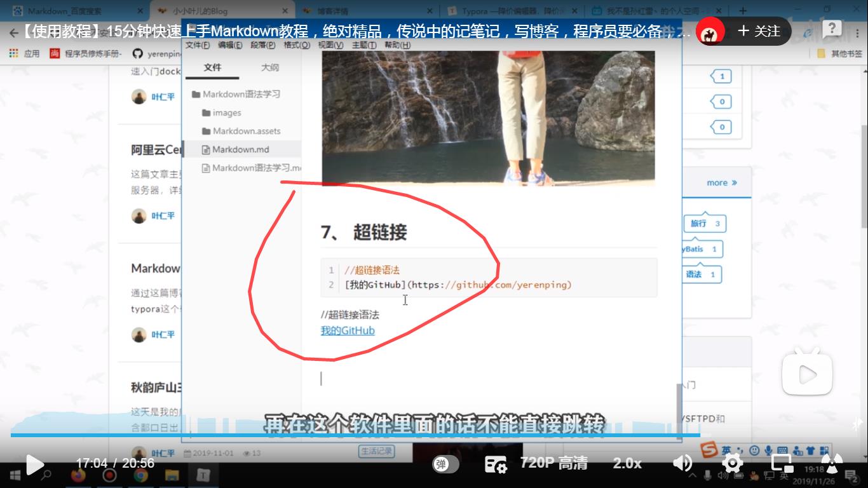Click the 关注 follow button
The width and height of the screenshot is (868, 488).
tap(759, 31)
